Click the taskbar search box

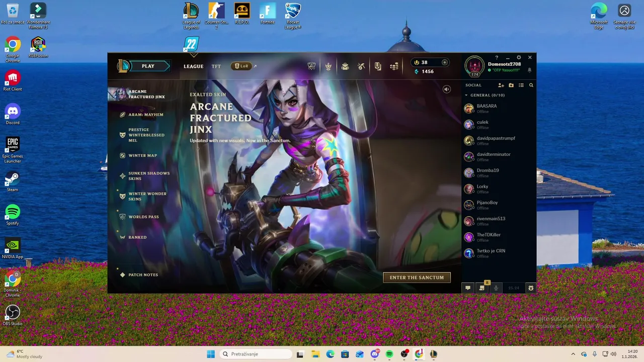coord(257,354)
